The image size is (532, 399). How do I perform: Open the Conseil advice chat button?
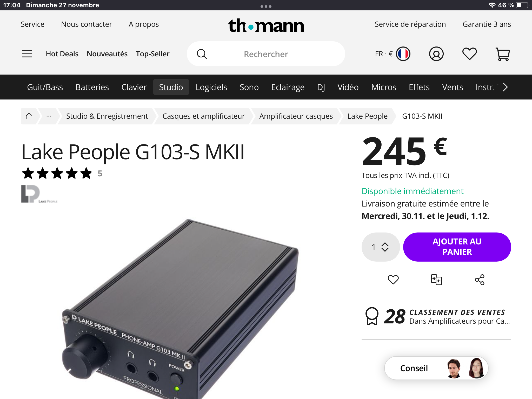click(436, 368)
